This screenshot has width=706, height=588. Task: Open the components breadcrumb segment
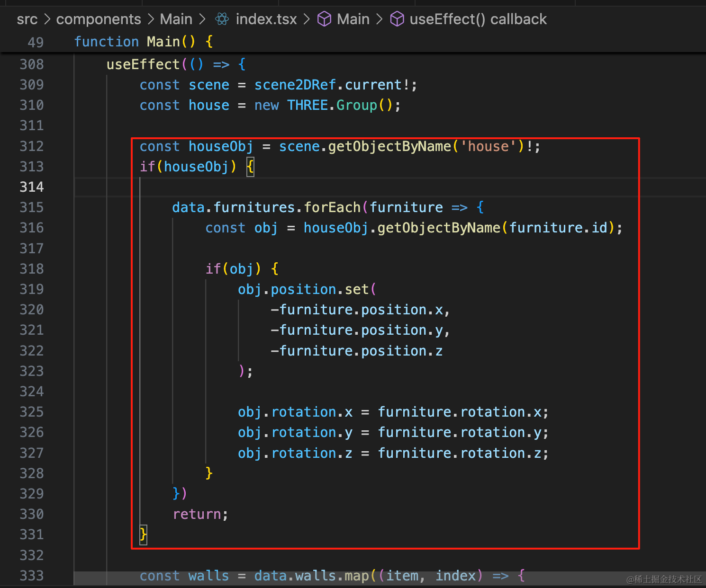[x=99, y=19]
